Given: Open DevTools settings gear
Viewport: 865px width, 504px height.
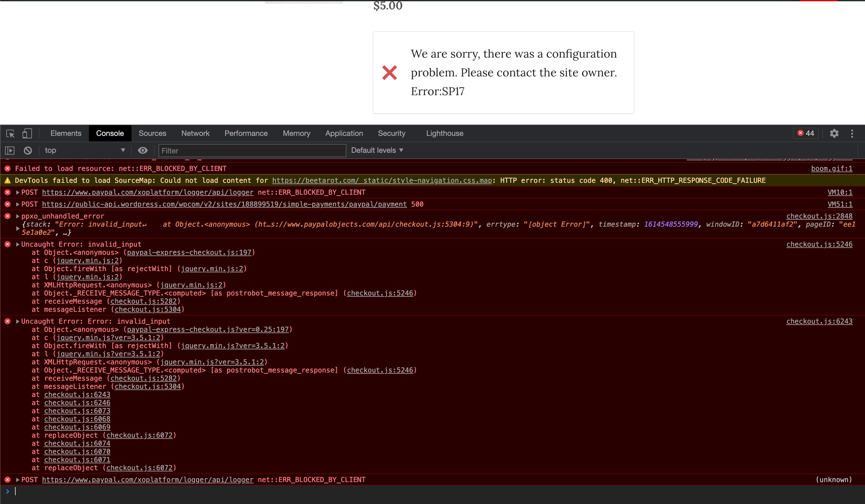Looking at the screenshot, I should click(x=834, y=133).
